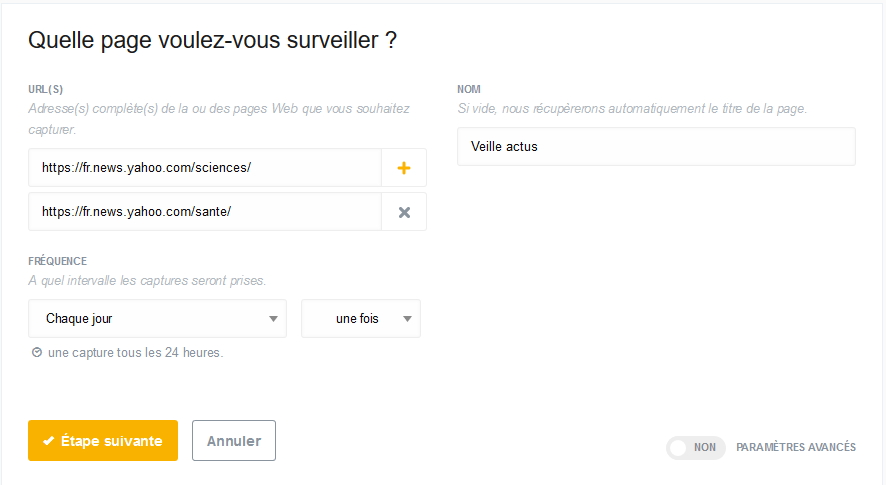Remove the sante URL with the X icon
The image size is (886, 485).
click(x=404, y=212)
